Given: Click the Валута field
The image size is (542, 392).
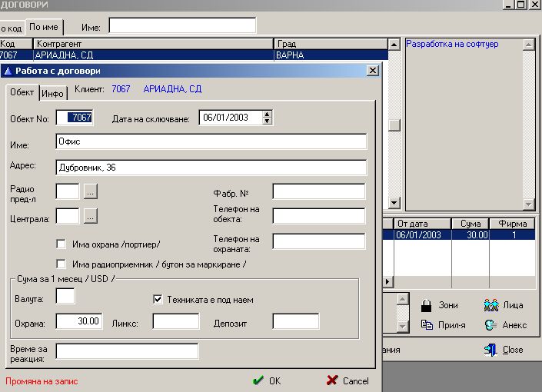Looking at the screenshot, I should 65,297.
